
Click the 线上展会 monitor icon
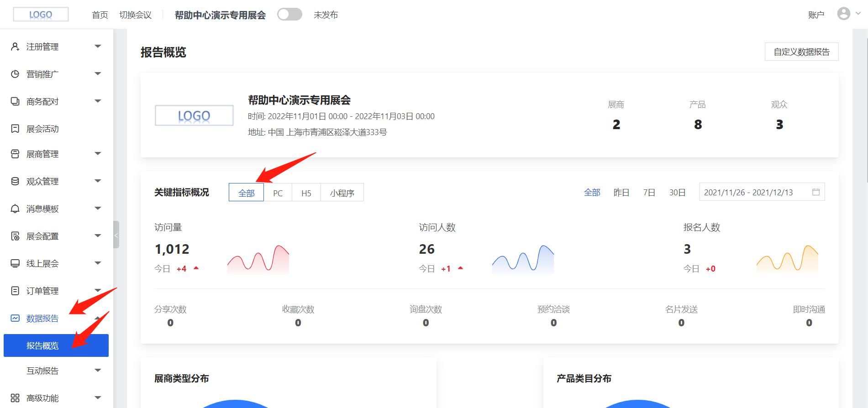coord(15,263)
